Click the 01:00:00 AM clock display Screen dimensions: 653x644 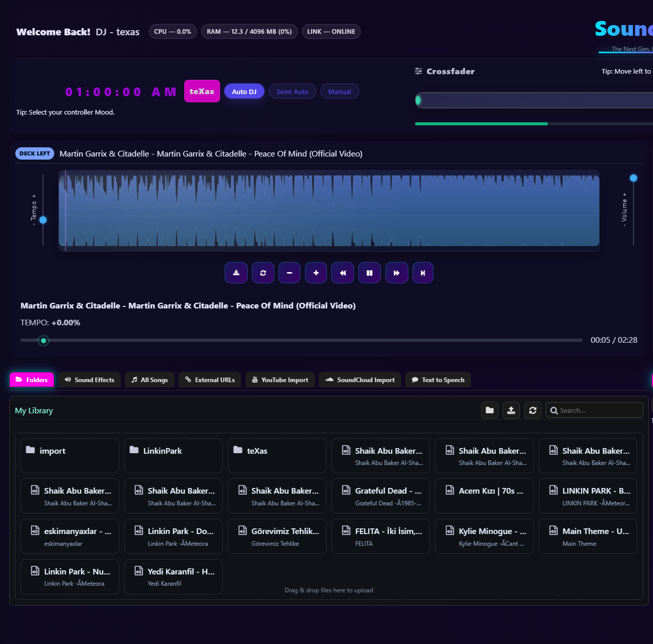pos(121,92)
